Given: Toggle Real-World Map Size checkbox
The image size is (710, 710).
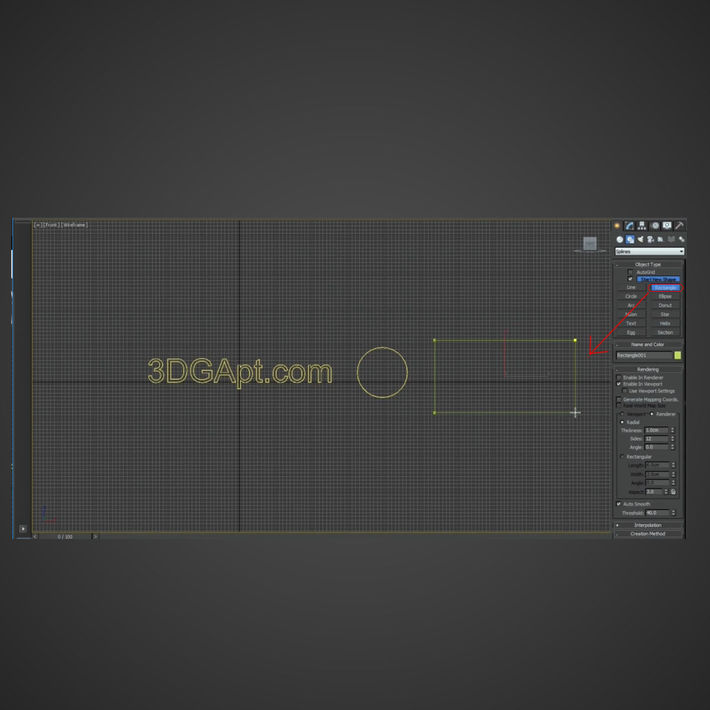Looking at the screenshot, I should click(619, 406).
